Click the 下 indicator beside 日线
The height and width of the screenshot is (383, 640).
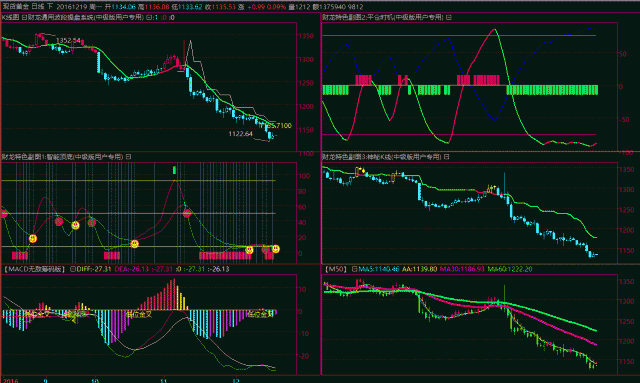click(50, 7)
